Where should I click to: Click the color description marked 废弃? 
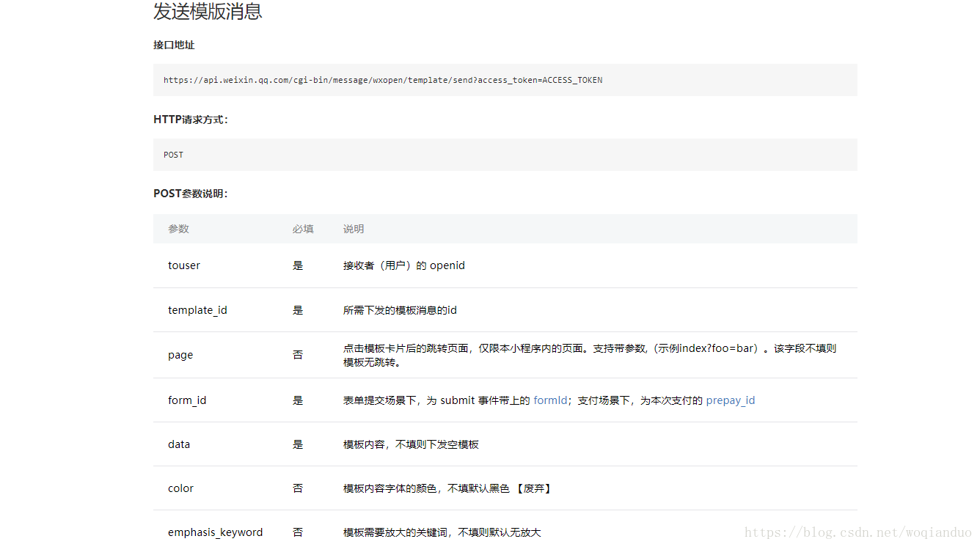pyautogui.click(x=448, y=488)
